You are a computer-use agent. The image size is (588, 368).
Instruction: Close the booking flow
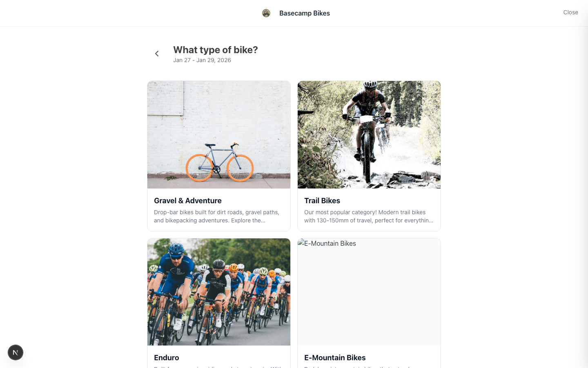point(570,12)
